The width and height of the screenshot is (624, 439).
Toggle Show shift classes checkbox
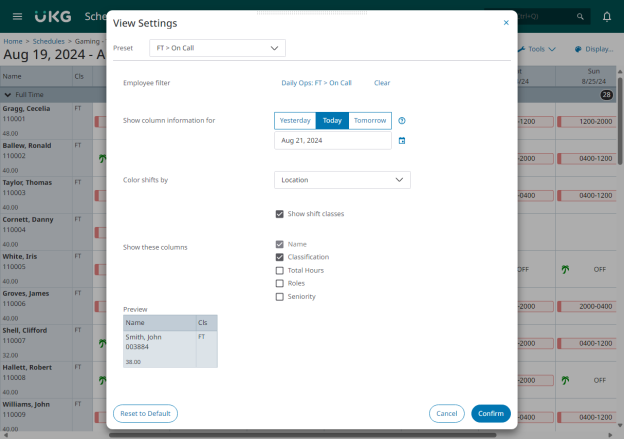coord(280,214)
